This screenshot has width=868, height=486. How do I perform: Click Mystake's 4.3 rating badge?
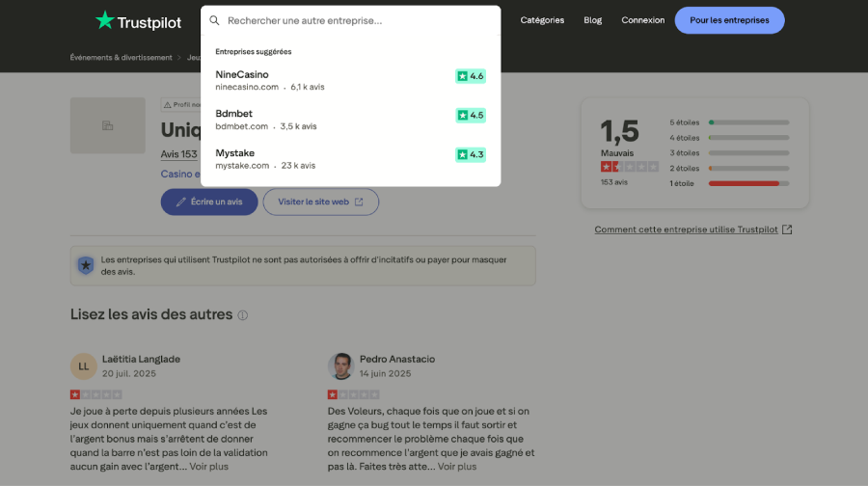[471, 154]
